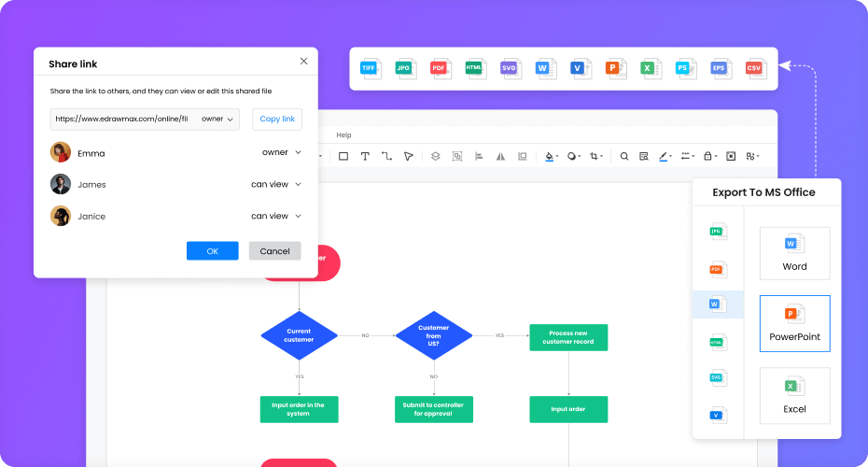The height and width of the screenshot is (467, 868).
Task: Select PDF icon in the top export bar
Action: (x=441, y=69)
